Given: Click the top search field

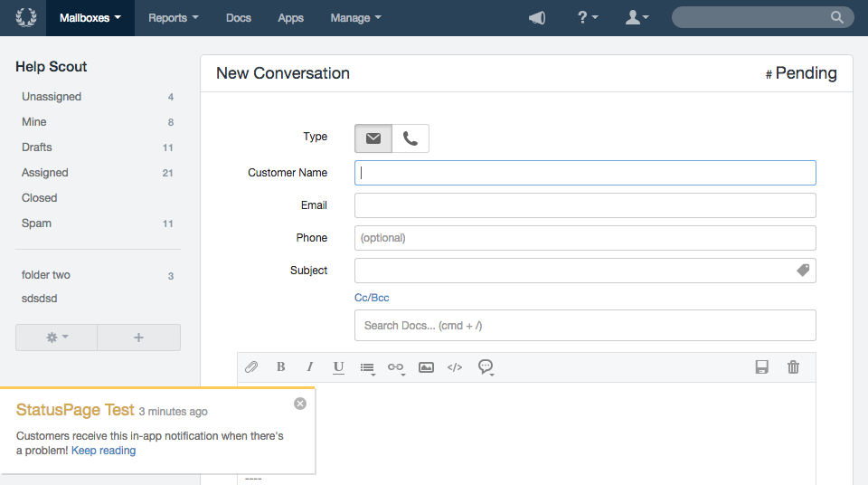Looking at the screenshot, I should coord(762,18).
